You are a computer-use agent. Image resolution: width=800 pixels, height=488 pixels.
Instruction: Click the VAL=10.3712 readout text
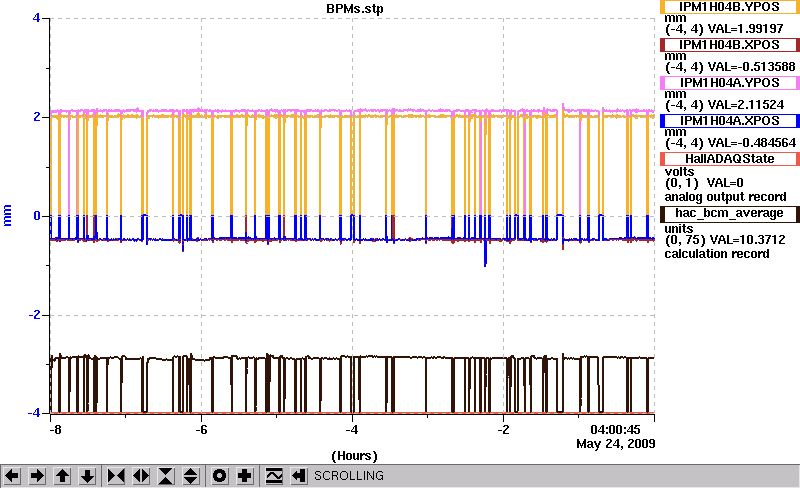[x=748, y=240]
